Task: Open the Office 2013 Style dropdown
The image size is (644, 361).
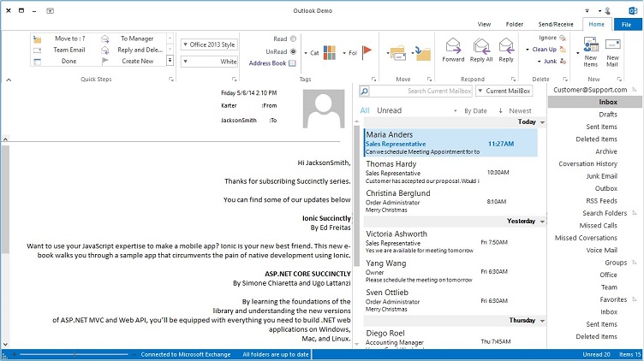Action: (x=209, y=44)
